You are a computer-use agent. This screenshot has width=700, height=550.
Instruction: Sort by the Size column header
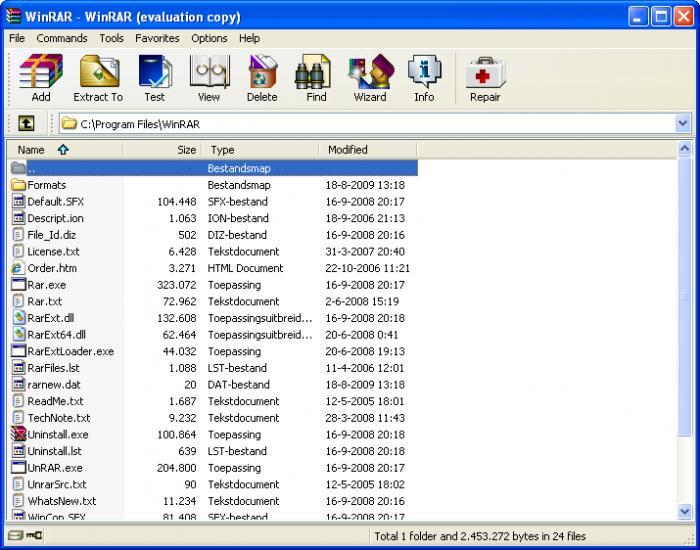pyautogui.click(x=162, y=150)
